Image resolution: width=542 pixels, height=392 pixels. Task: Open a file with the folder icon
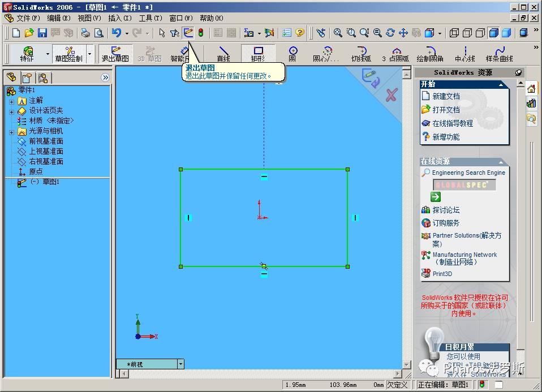(x=29, y=33)
